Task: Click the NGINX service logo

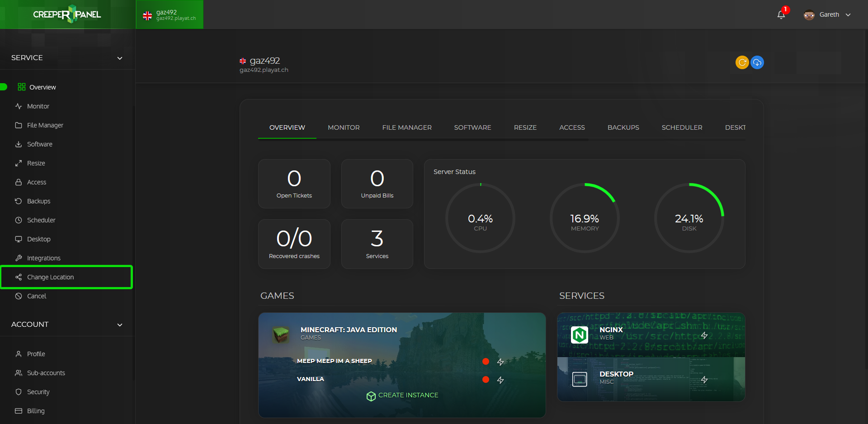Action: point(580,335)
